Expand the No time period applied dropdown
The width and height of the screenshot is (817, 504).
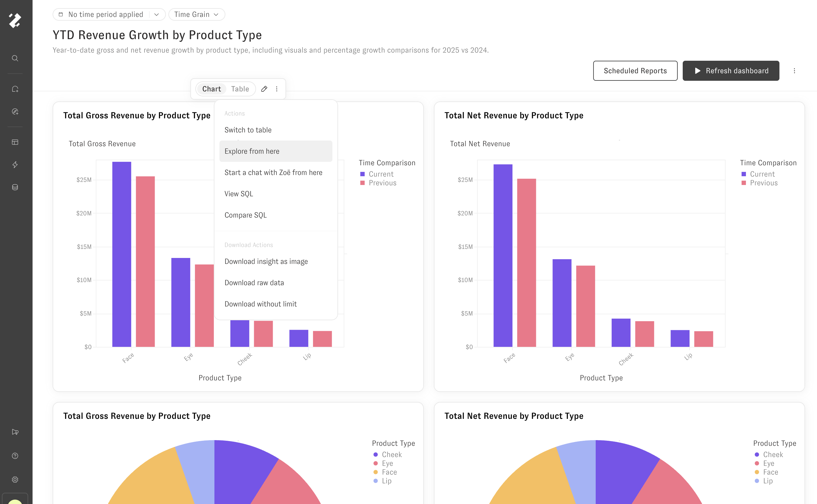click(x=105, y=14)
